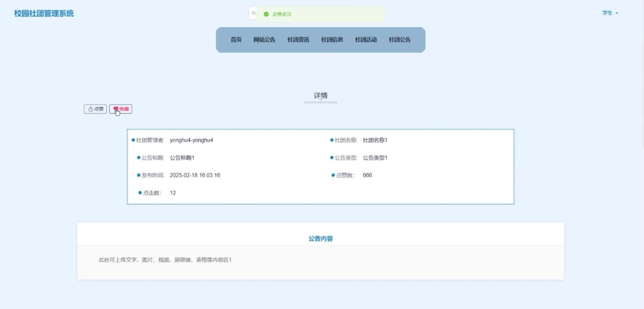Open the 社团活动 menu item

366,40
